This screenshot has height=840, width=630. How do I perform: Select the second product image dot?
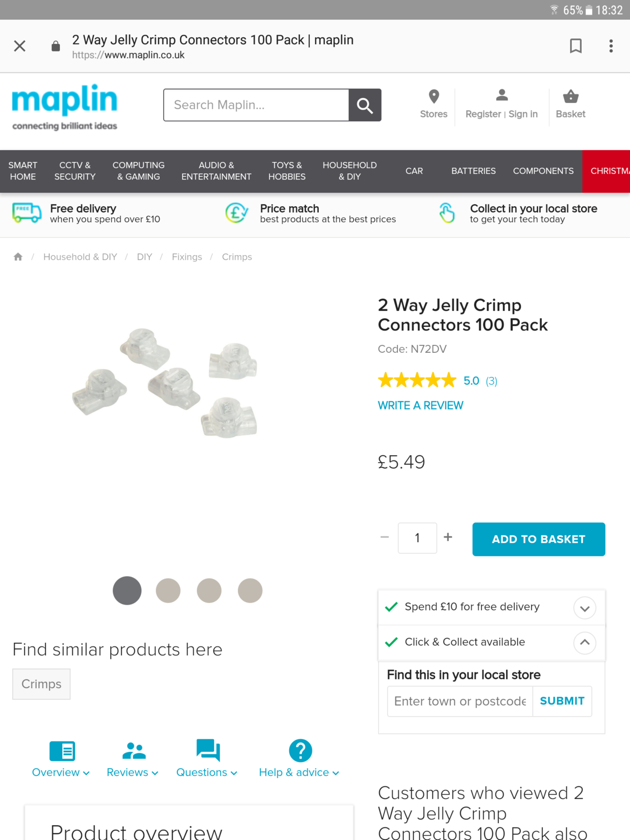tap(168, 591)
